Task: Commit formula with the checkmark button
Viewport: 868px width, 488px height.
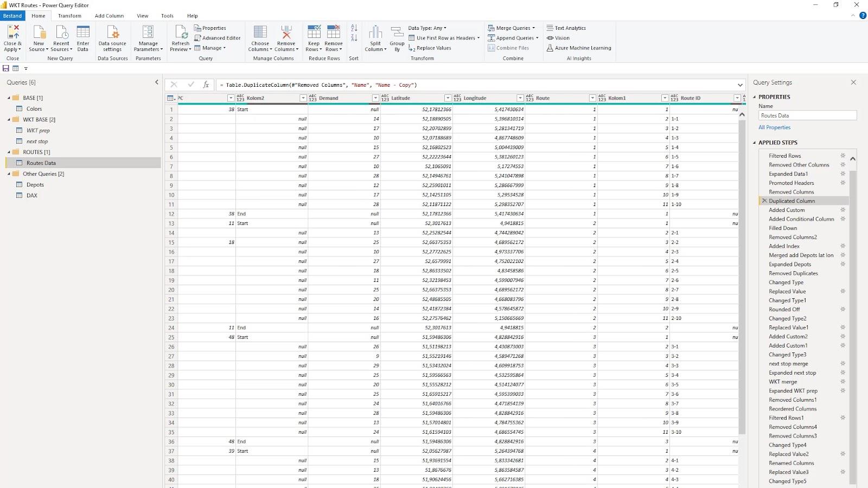Action: [x=190, y=85]
